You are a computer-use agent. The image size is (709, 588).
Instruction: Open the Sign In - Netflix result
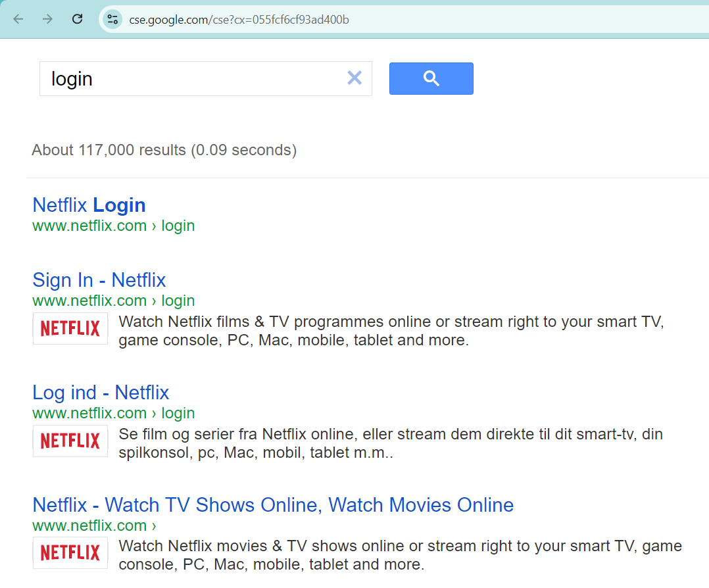coord(99,280)
